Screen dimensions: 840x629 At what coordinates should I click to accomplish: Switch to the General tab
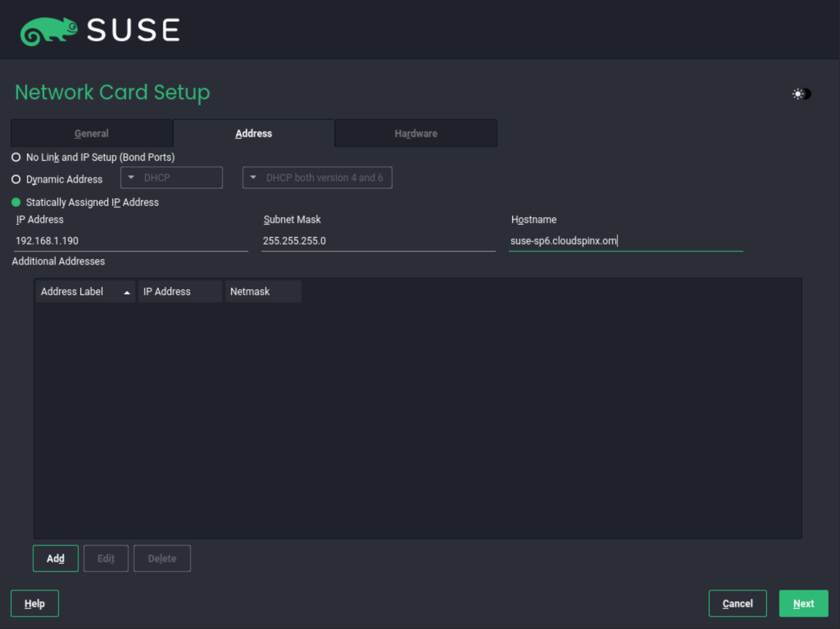pyautogui.click(x=91, y=133)
